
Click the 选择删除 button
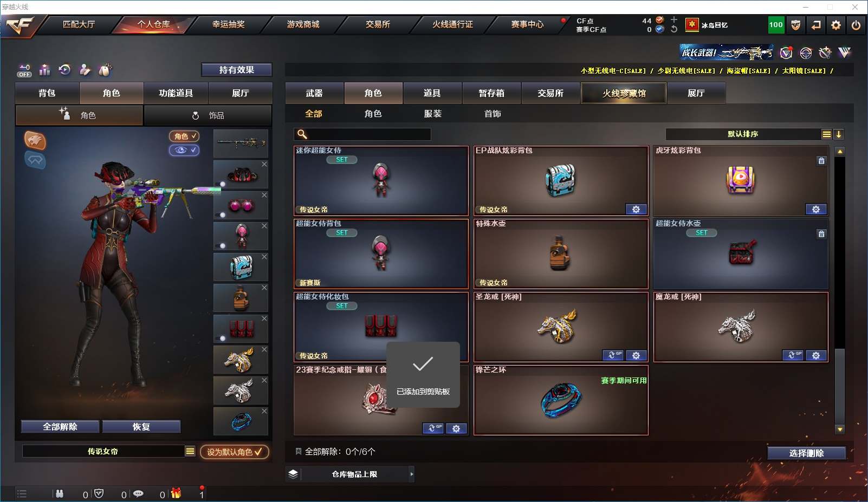806,453
